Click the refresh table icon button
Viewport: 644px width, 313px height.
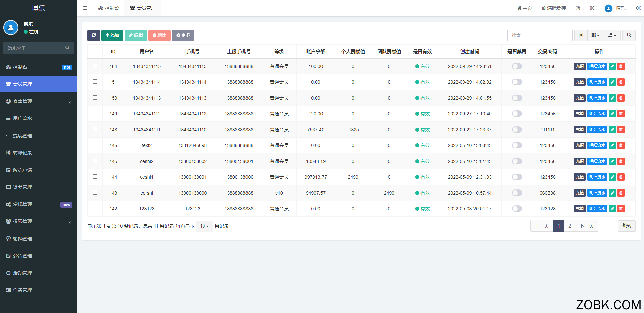click(x=93, y=35)
